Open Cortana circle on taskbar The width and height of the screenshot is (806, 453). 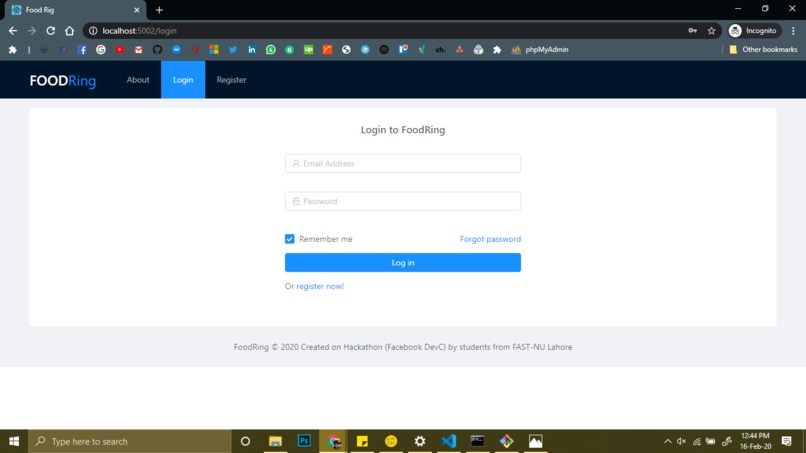point(245,441)
